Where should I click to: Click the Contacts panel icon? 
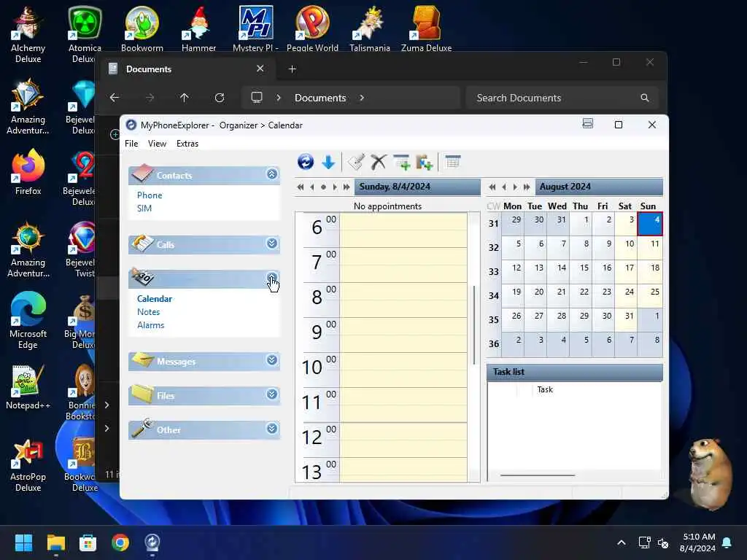point(142,174)
